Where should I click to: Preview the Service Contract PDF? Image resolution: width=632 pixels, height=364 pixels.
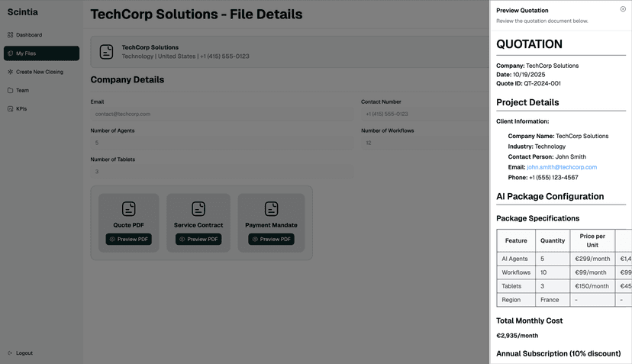pos(198,239)
